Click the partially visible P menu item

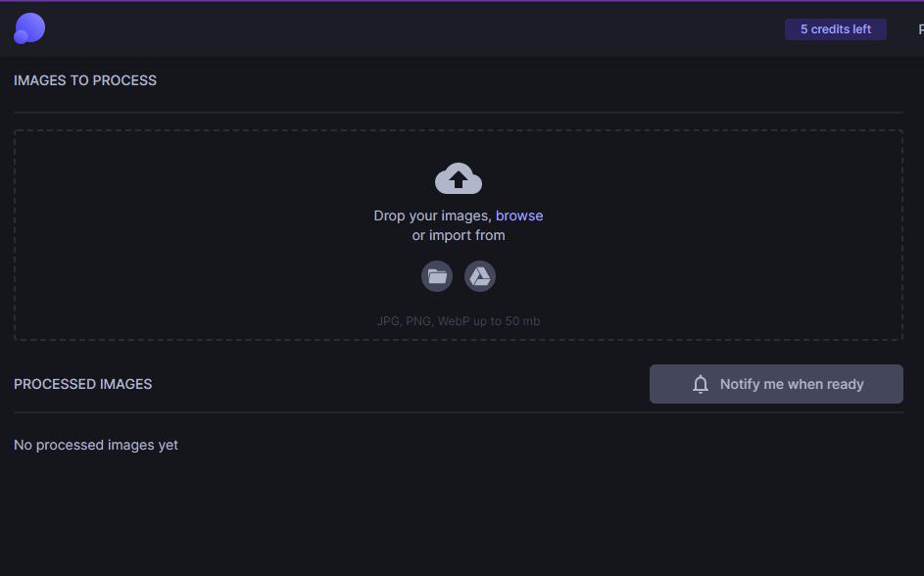click(x=919, y=28)
